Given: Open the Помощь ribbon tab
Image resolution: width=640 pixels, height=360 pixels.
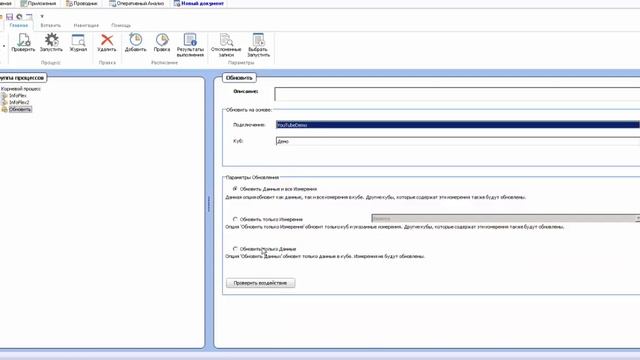Looking at the screenshot, I should 121,25.
